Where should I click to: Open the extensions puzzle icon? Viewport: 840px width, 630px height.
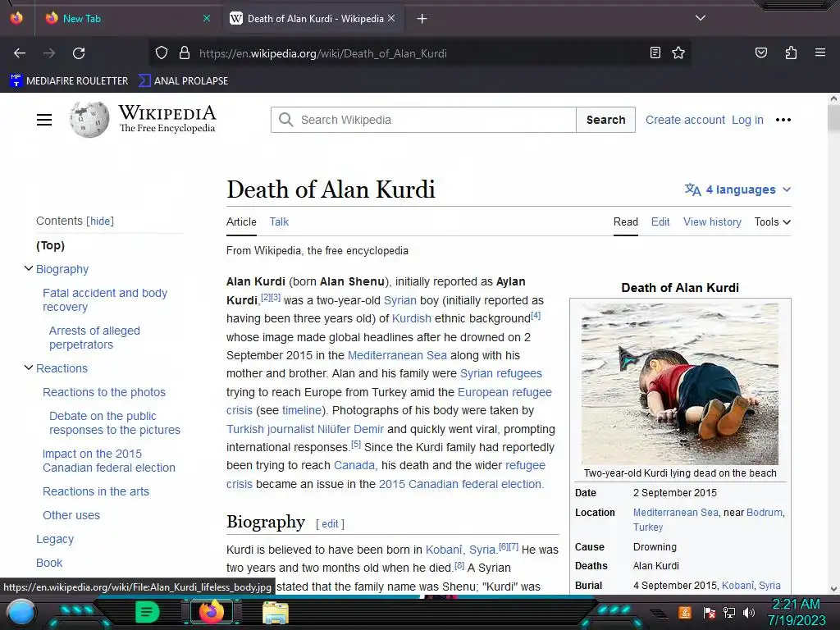click(791, 52)
